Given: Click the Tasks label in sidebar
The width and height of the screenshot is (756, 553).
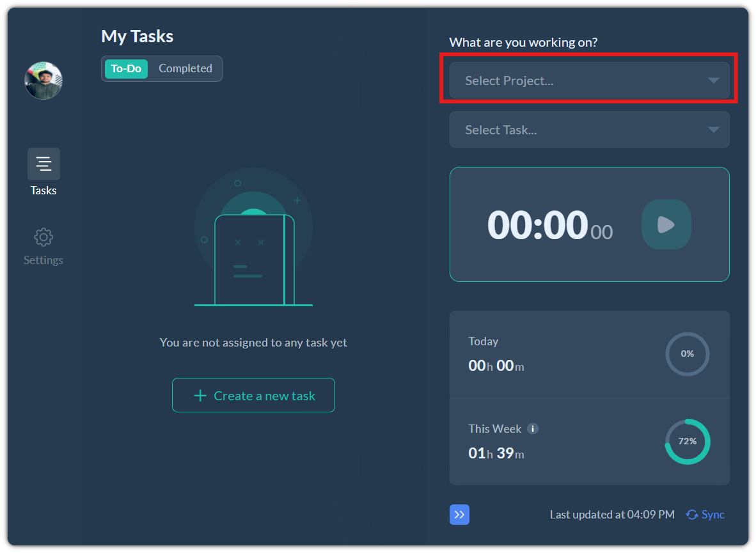Looking at the screenshot, I should [43, 191].
